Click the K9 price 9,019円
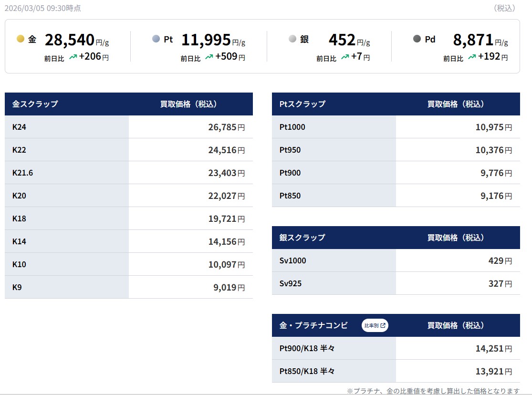Viewport: 532px width, 395px height. tap(229, 288)
